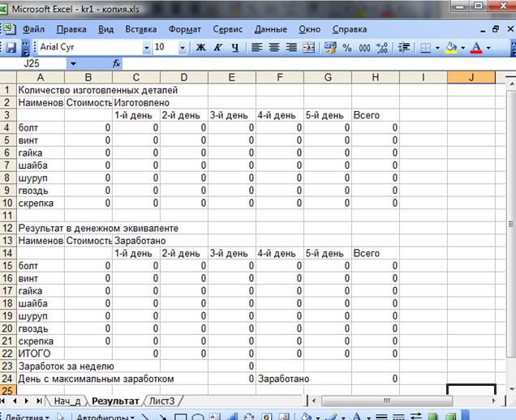Toggle bold formatting (Ж)
516x420 pixels.
click(200, 48)
